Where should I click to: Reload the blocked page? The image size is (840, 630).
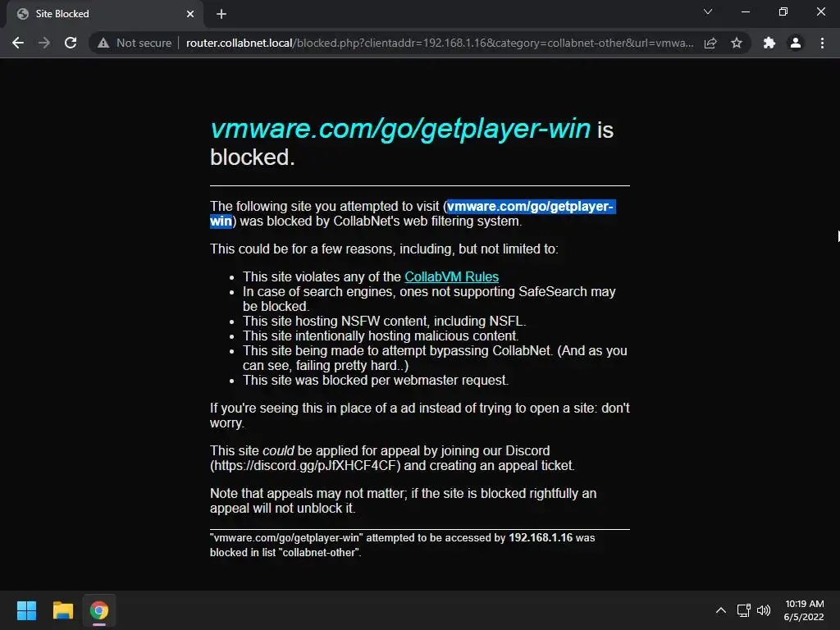click(71, 43)
